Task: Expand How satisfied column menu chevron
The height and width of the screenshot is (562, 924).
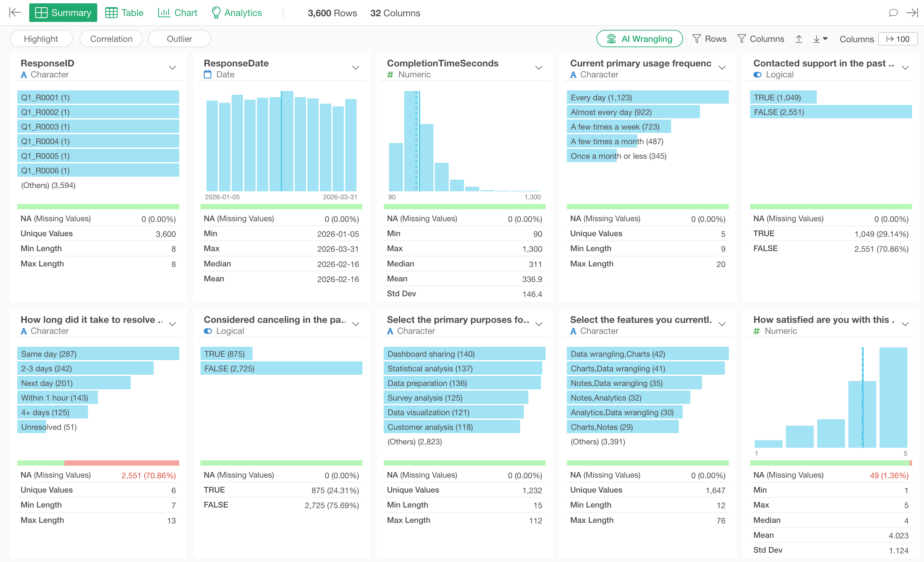Action: click(x=905, y=324)
